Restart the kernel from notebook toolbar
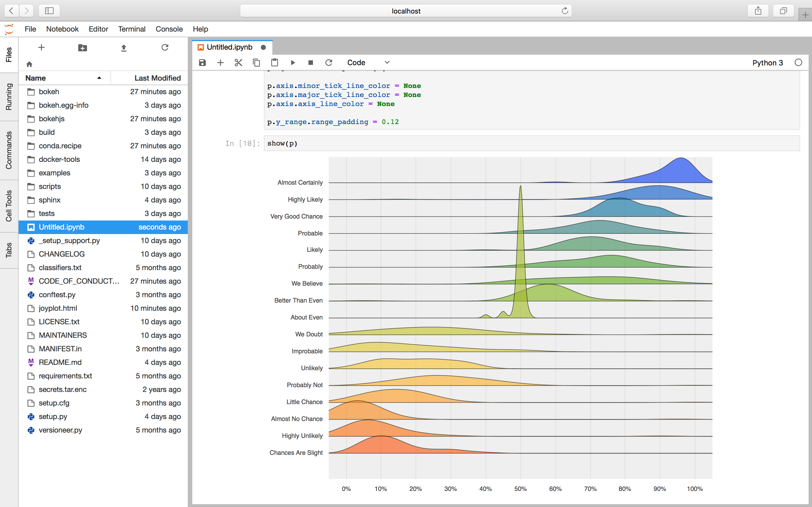812x507 pixels. pyautogui.click(x=328, y=63)
